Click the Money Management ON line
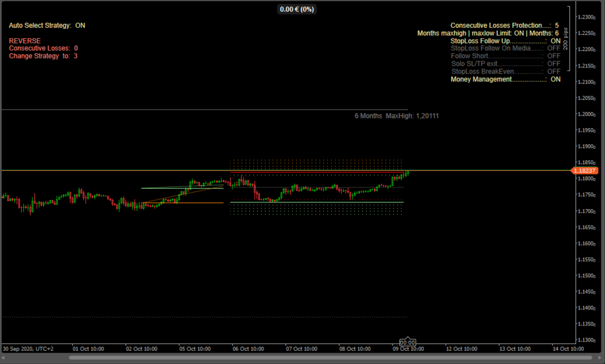Viewport: 605px width, 364px height. (x=506, y=79)
